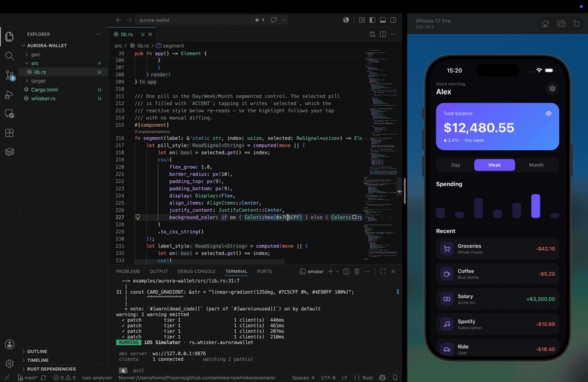Viewport: 588px width, 382px height.
Task: Go forward with the navigation arrow
Action: [x=129, y=20]
